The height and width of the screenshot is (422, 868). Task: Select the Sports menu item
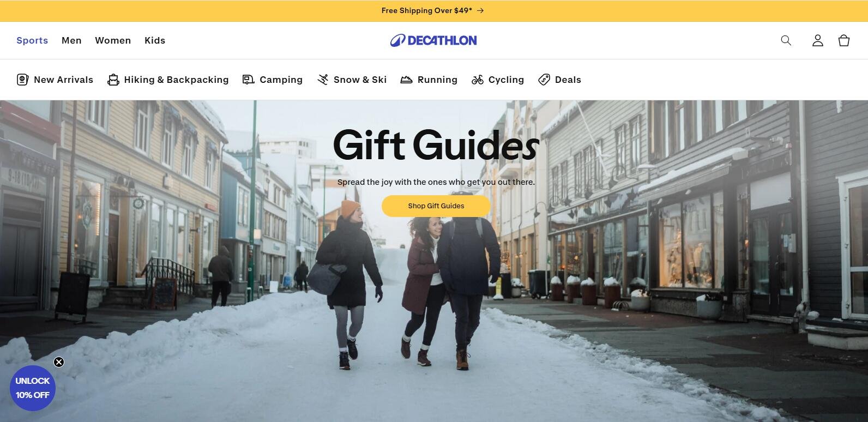pos(32,40)
